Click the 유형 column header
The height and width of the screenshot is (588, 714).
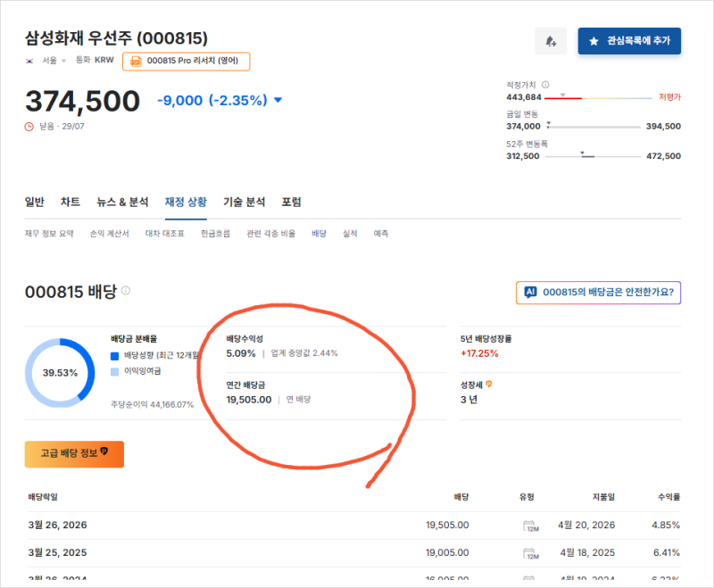pos(527,497)
